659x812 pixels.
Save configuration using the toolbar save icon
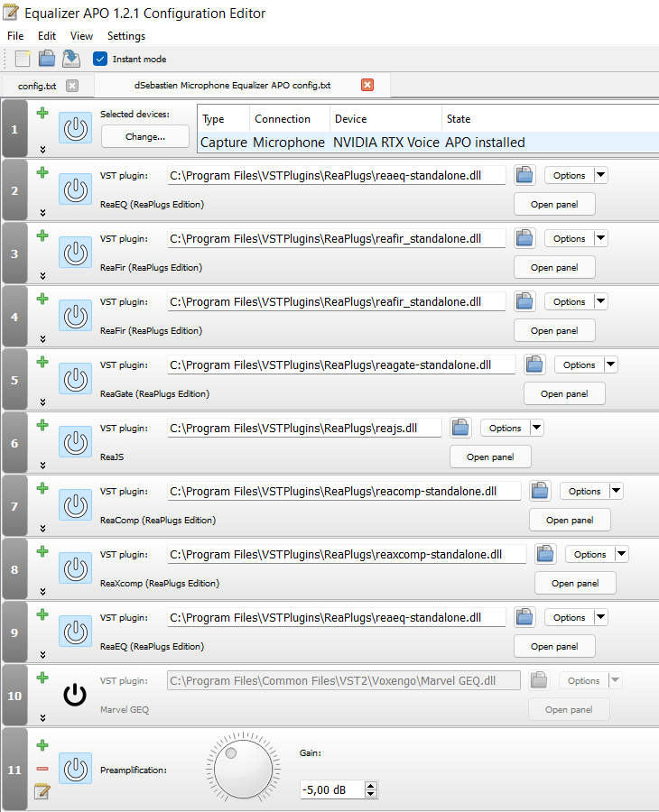pos(71,59)
